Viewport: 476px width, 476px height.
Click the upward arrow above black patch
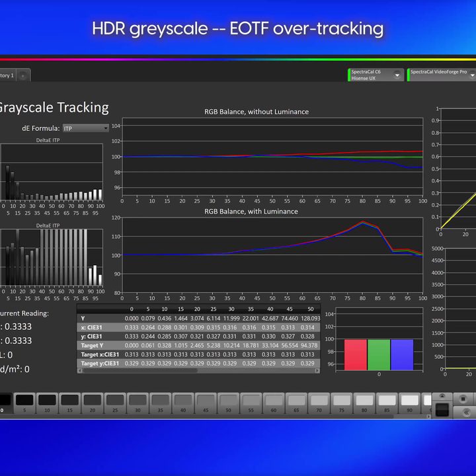coord(442,396)
